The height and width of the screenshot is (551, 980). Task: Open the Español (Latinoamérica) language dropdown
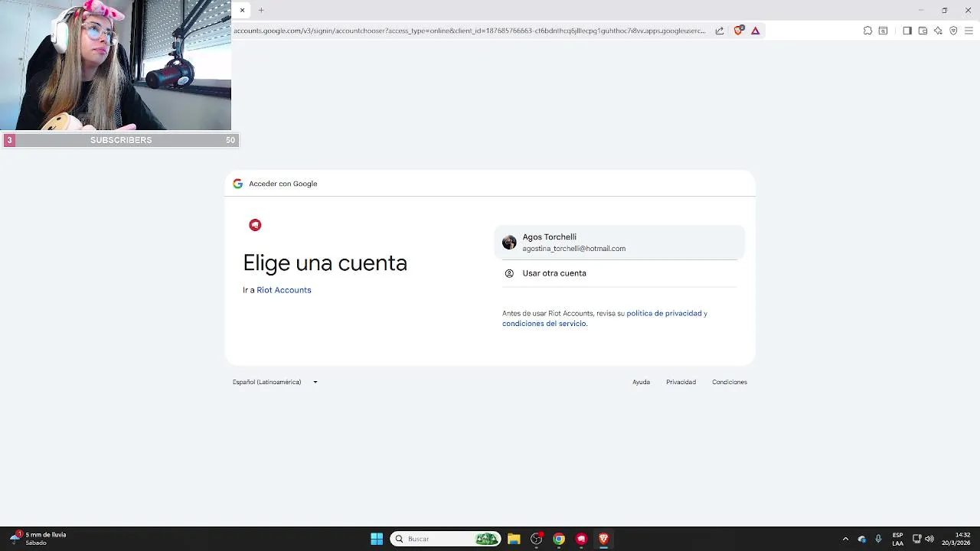click(275, 382)
